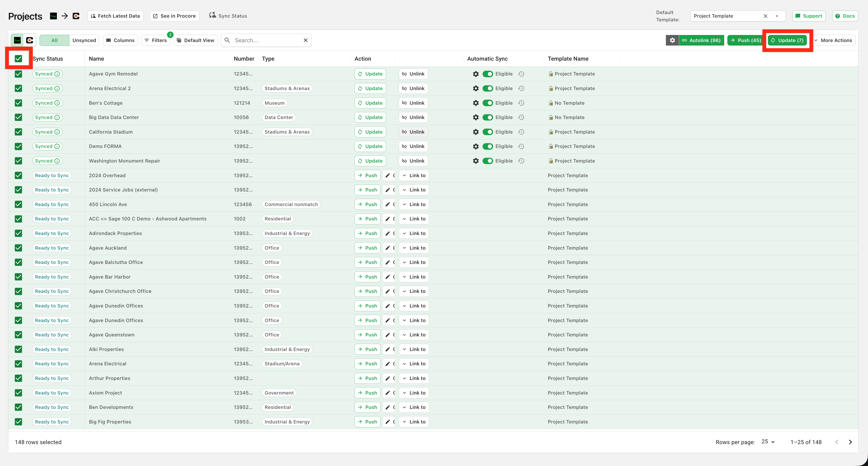Click See in Procore button
The image size is (868, 466).
pyautogui.click(x=174, y=16)
